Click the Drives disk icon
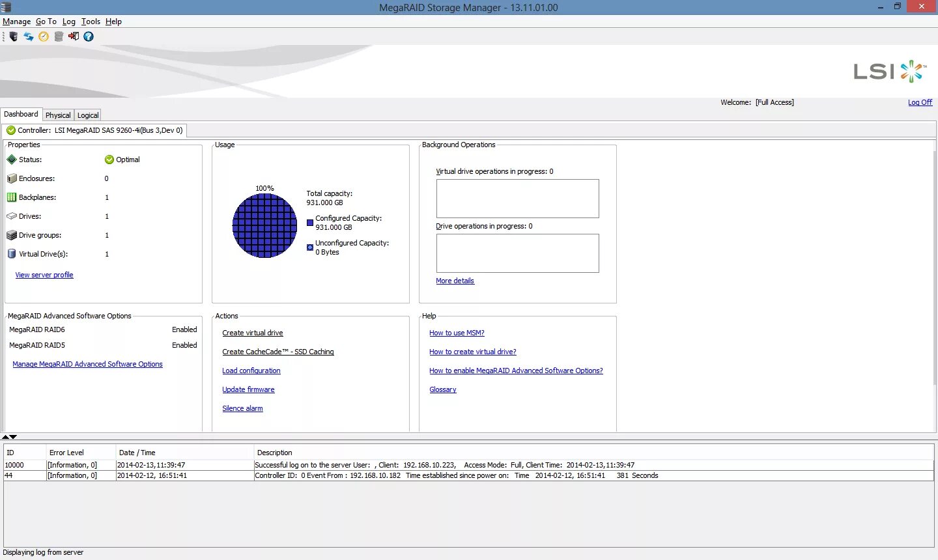The image size is (938, 560). coord(11,216)
